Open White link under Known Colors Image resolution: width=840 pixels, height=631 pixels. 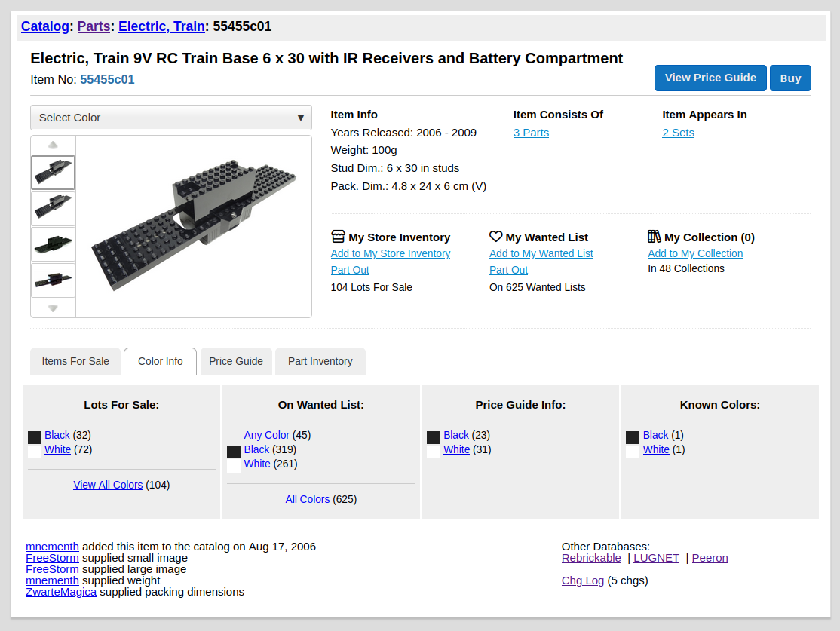tap(656, 449)
